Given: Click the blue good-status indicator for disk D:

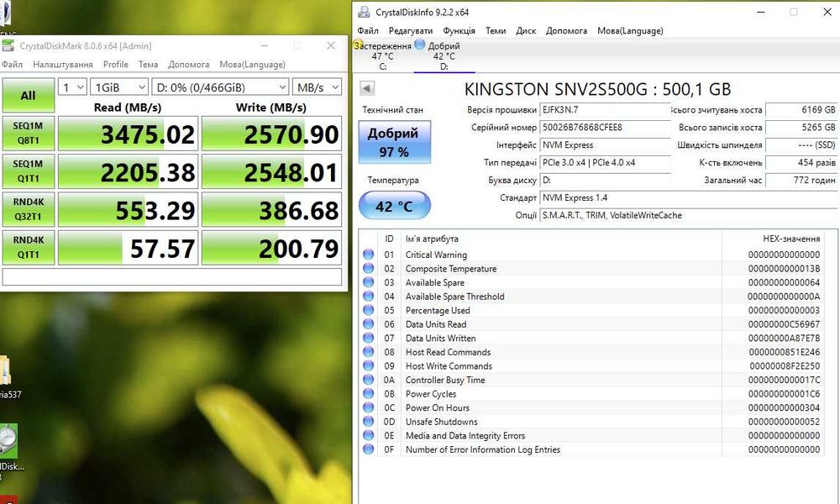Looking at the screenshot, I should tap(419, 44).
